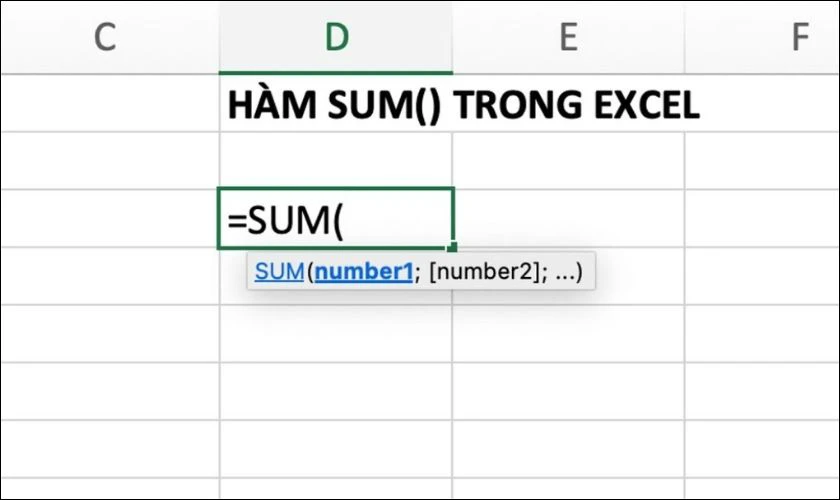Click the column F cell in the formula row
Viewport: 840px width, 500px height.
(x=762, y=218)
